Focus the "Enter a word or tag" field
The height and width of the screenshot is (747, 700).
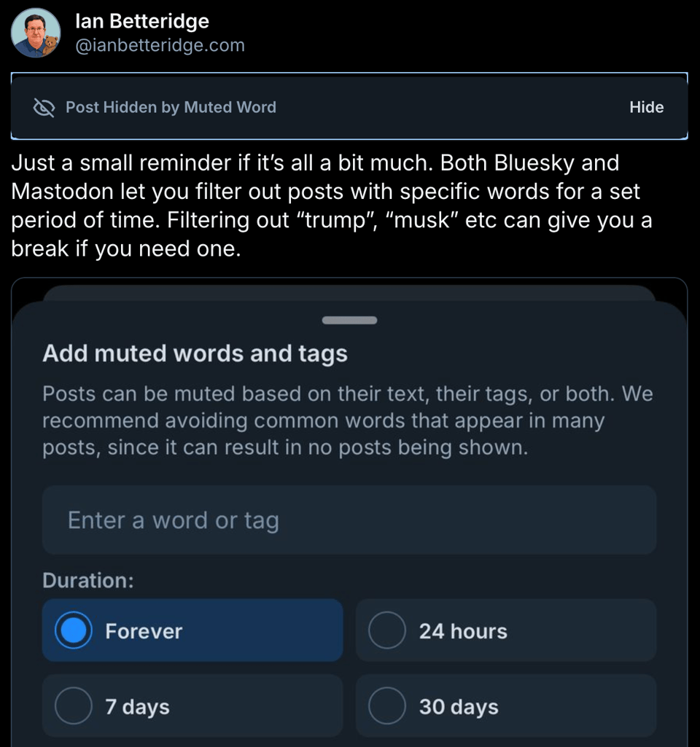tap(349, 520)
